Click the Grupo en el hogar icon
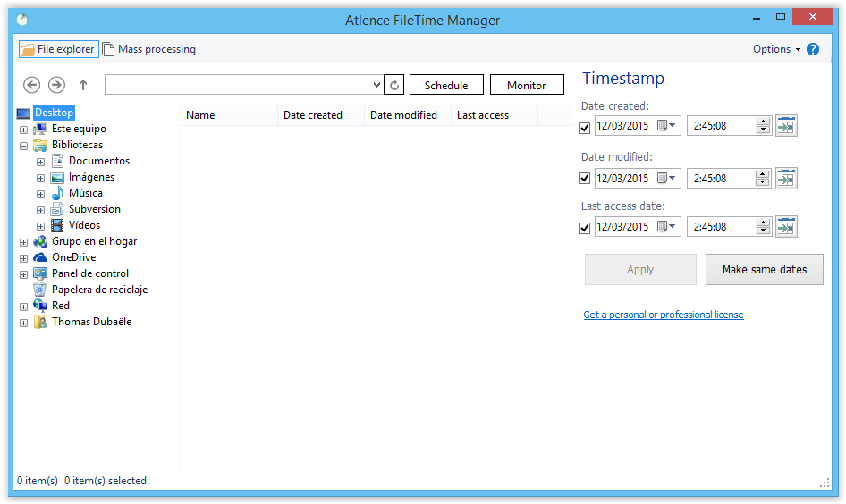Screen dimensions: 846x504 40,241
